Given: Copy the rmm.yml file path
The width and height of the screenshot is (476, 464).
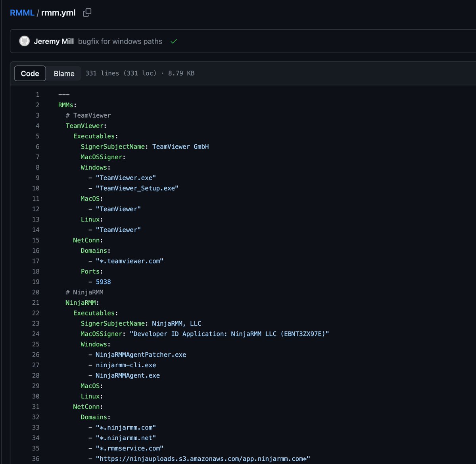Looking at the screenshot, I should pyautogui.click(x=87, y=13).
